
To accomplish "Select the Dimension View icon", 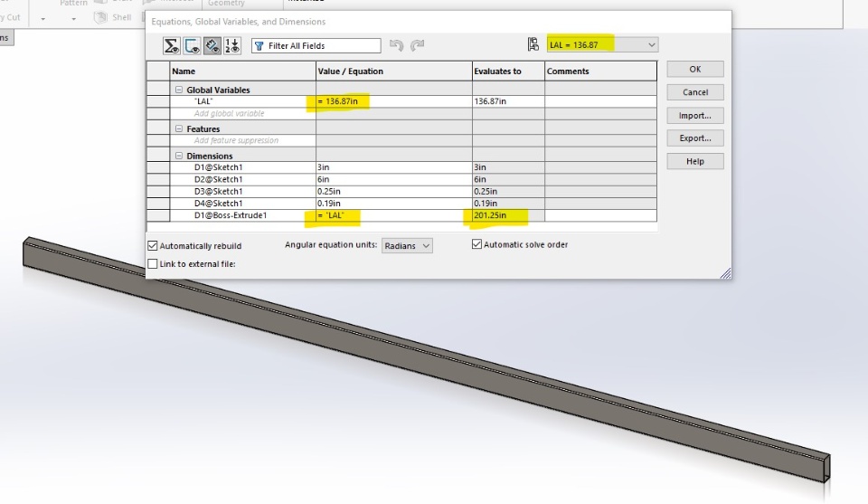I will pos(212,45).
